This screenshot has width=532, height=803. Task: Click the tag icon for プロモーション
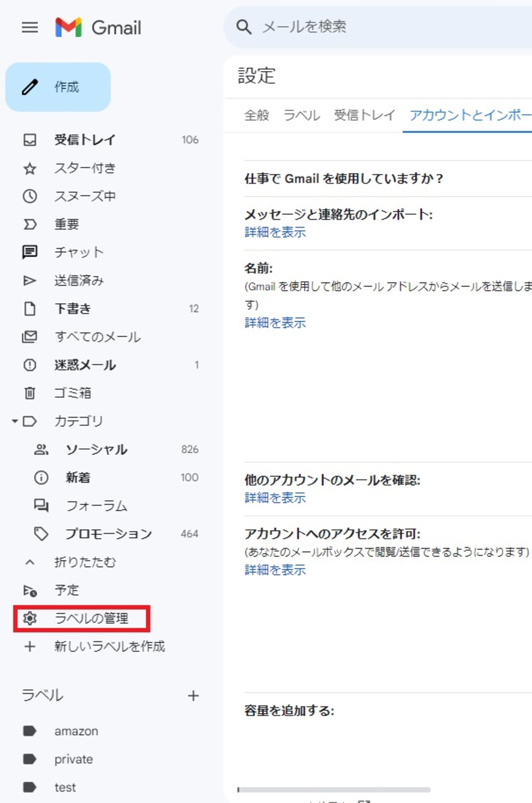(x=41, y=534)
